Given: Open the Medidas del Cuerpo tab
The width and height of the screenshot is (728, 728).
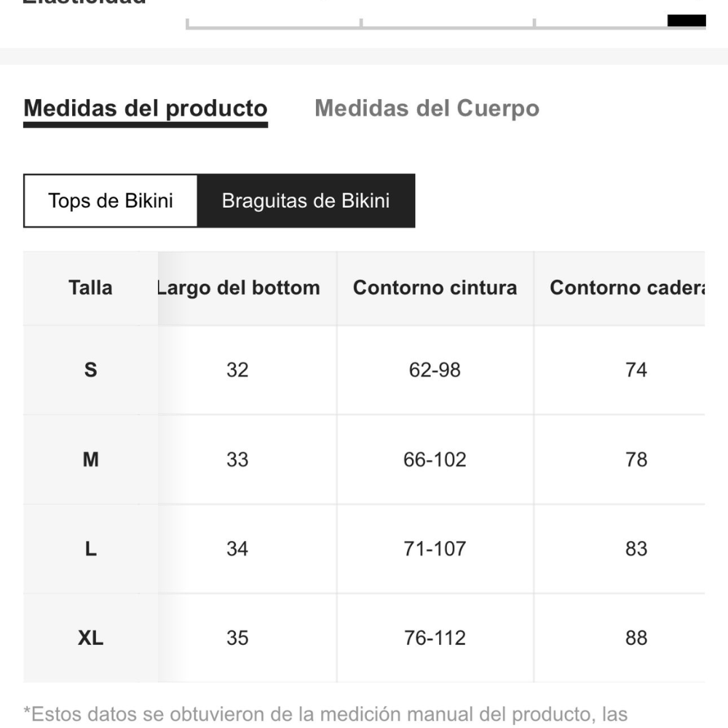Looking at the screenshot, I should tap(427, 108).
